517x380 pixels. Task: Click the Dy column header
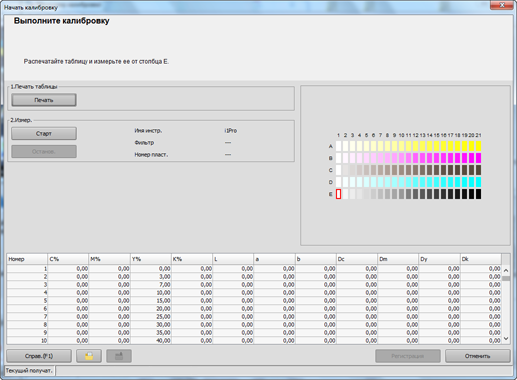(x=439, y=259)
